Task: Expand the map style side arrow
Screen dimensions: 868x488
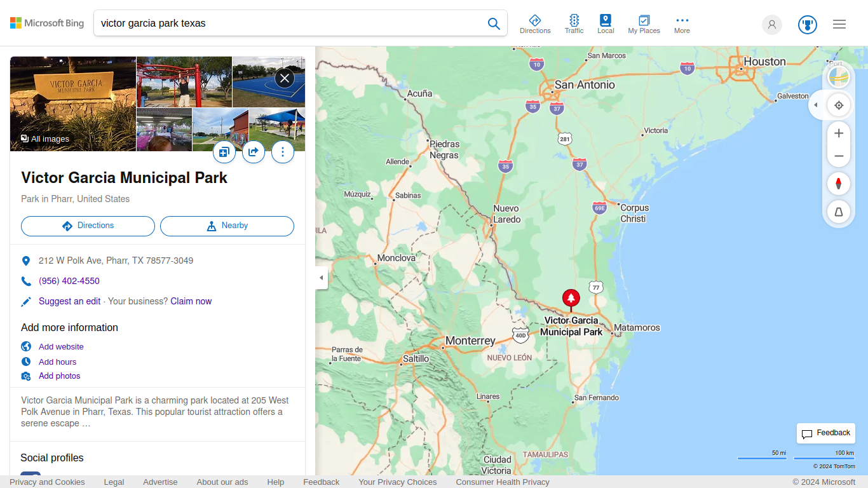Action: click(x=816, y=105)
